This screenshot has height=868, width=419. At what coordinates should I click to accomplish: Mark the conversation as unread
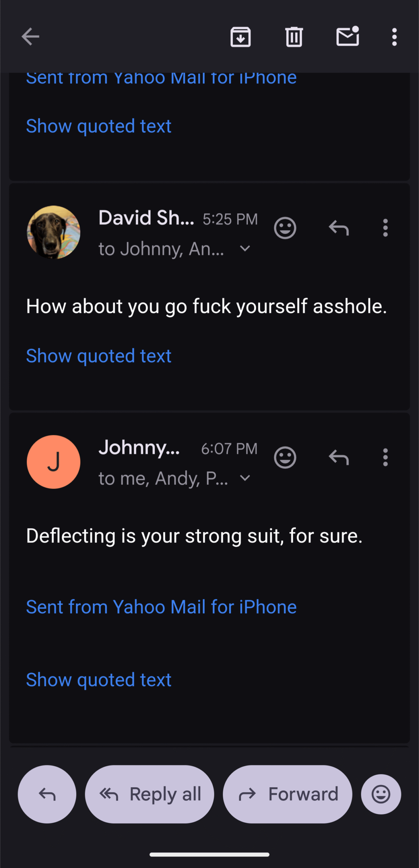pos(348,37)
